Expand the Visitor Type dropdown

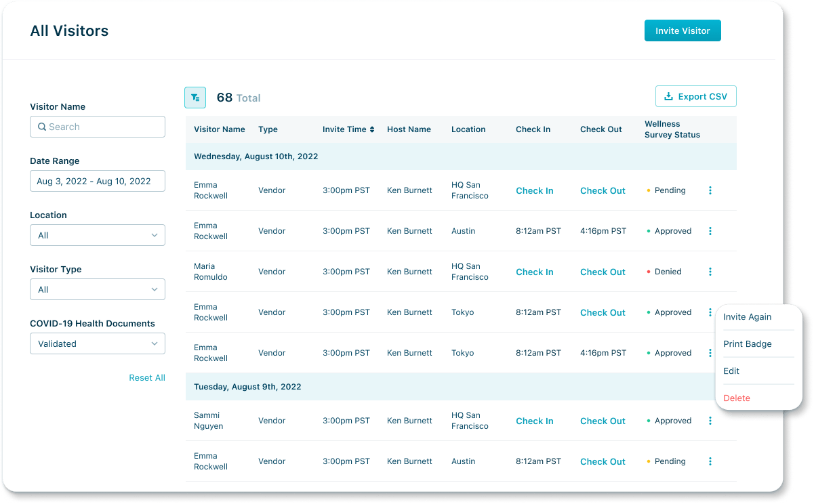click(97, 289)
